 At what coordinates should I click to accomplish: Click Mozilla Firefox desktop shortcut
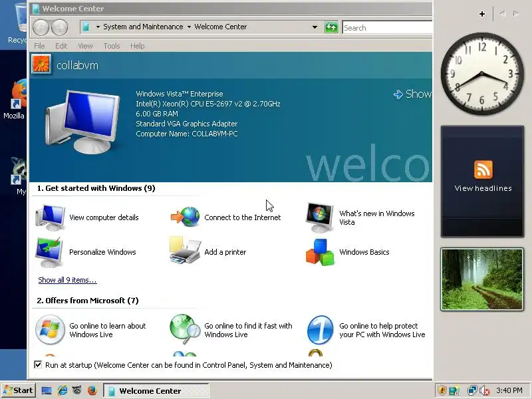coord(14,99)
